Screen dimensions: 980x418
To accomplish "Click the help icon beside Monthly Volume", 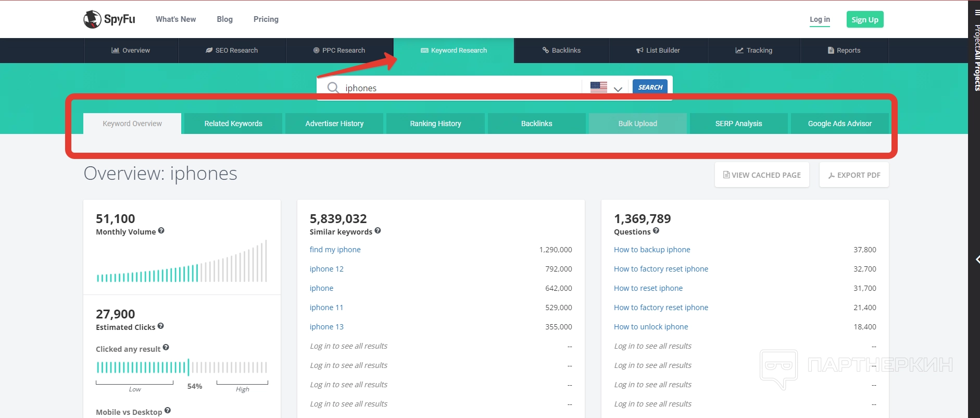I will click(x=161, y=231).
